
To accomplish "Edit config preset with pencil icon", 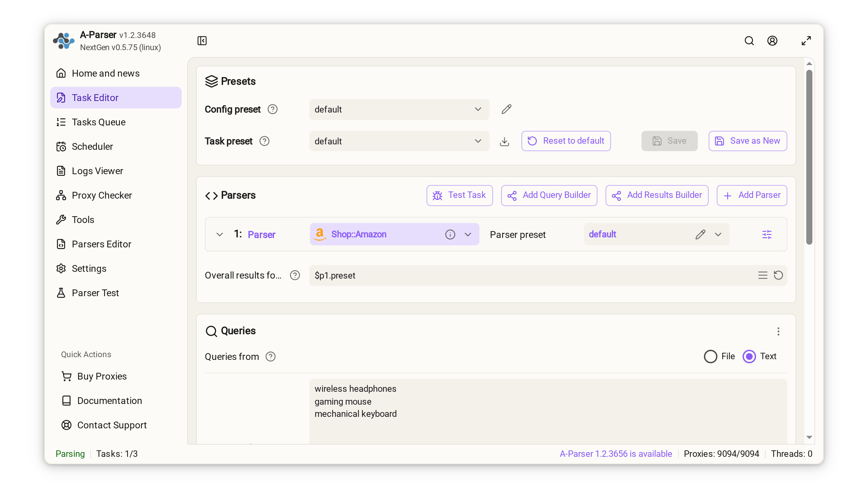I will [x=507, y=109].
